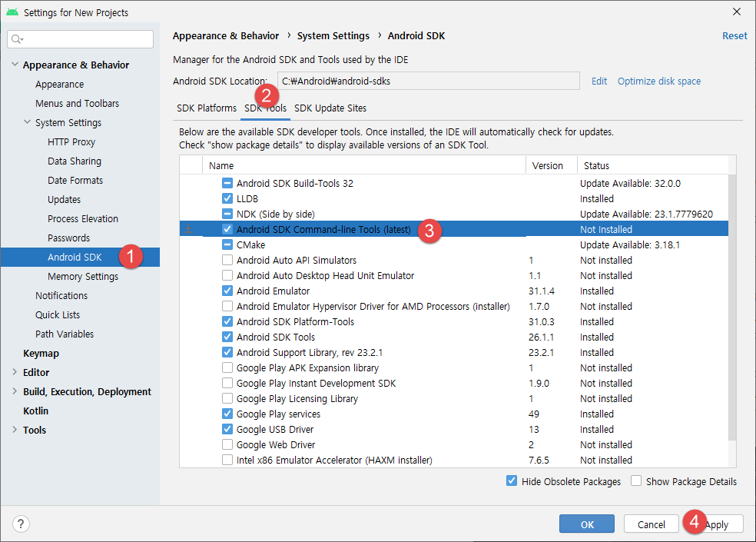756x542 pixels.
Task: Click the SDK tools list vertical scrollbar
Action: pyautogui.click(x=732, y=307)
